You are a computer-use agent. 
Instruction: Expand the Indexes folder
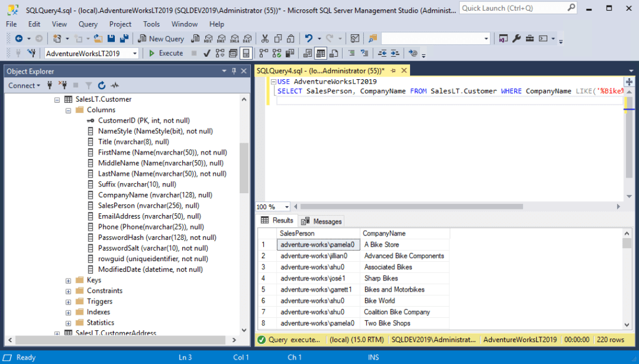(x=69, y=312)
